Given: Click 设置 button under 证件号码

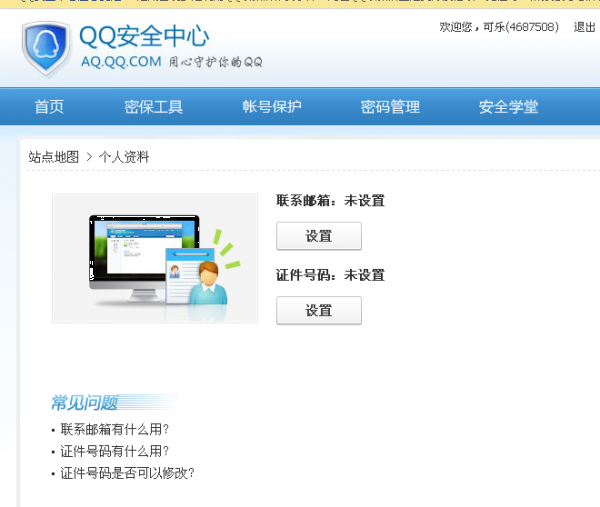Looking at the screenshot, I should 319,310.
